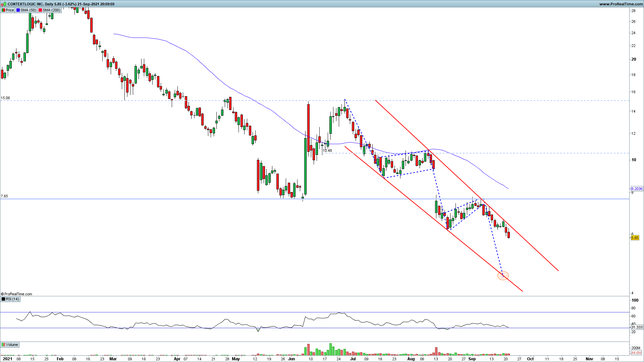The width and height of the screenshot is (644, 362).
Task: Click the 8.2036 SMA value label
Action: tap(637, 189)
